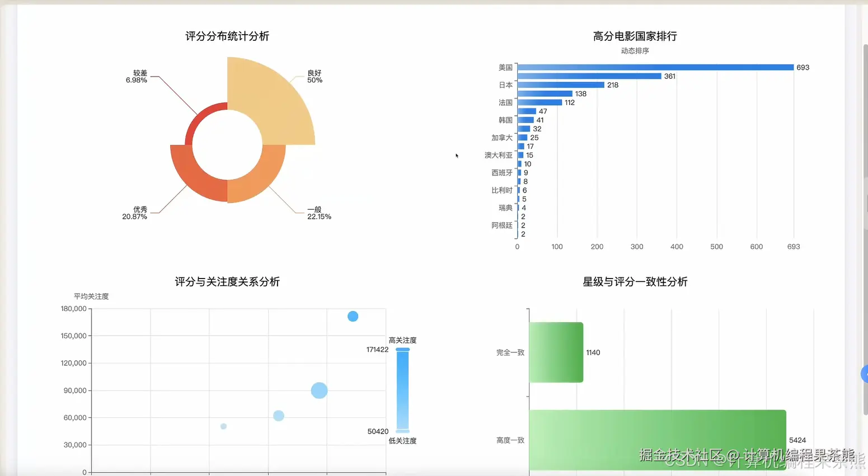Viewport: 868px width, 476px height.
Task: Click the 动态排序 subtitle text
Action: pyautogui.click(x=635, y=50)
